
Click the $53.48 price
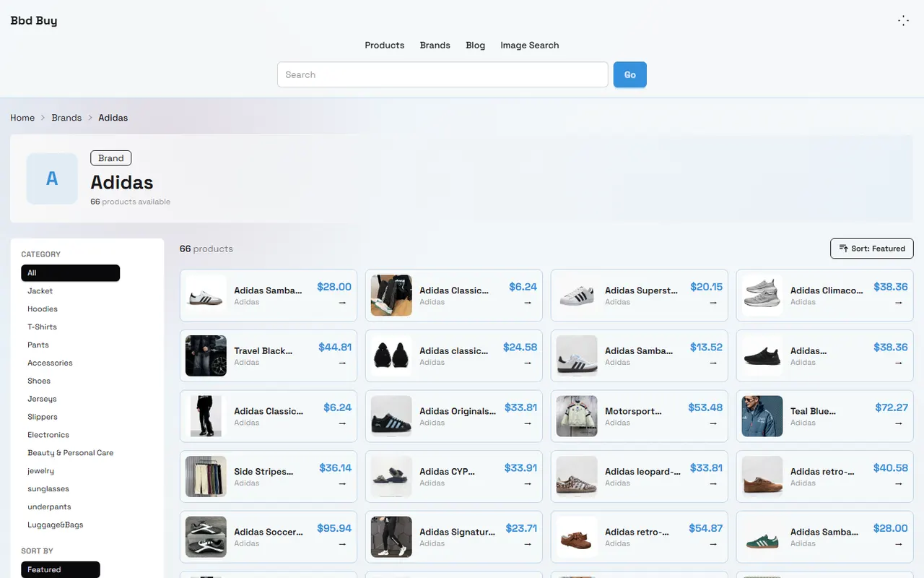tap(705, 407)
